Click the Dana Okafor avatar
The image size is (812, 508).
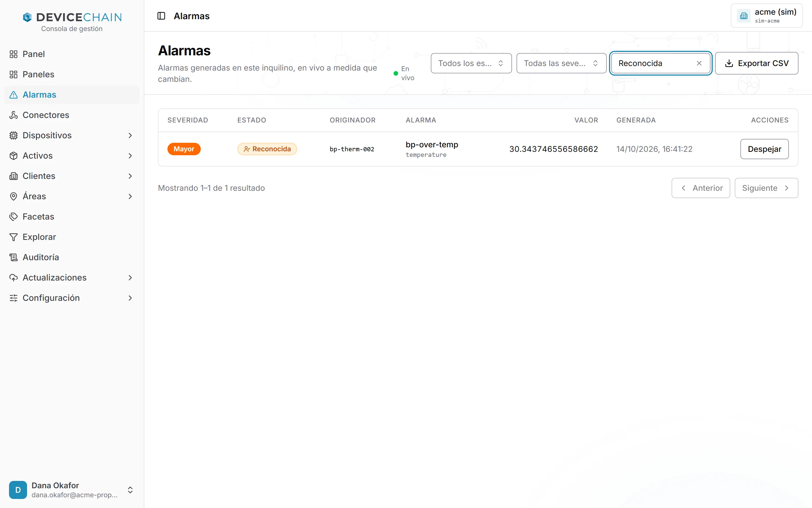(18, 490)
